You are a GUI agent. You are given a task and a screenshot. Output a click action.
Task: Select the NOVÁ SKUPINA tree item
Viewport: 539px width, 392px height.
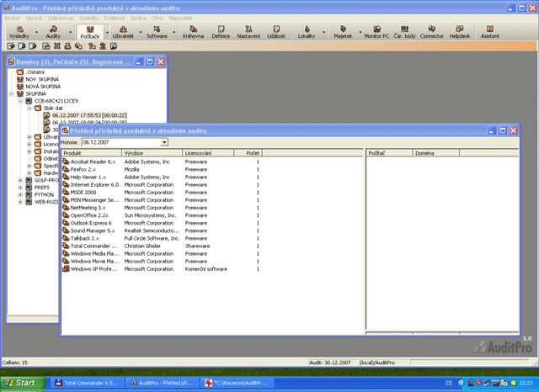point(43,87)
